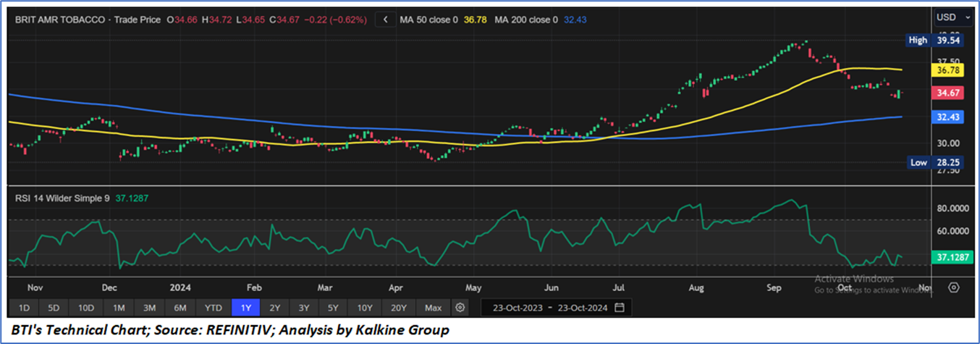980x344 pixels.
Task: Click the RSI 14 Wilder indicator label
Action: coord(62,197)
